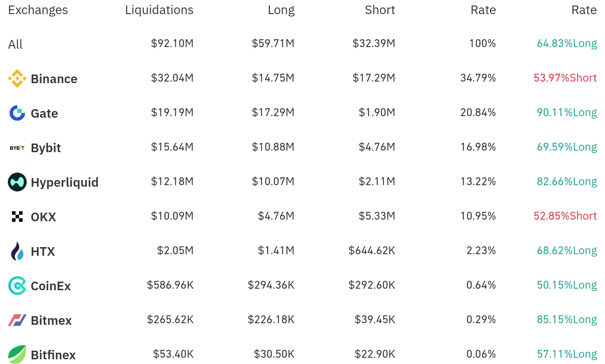Click the Binance logo icon
Image resolution: width=605 pixels, height=364 pixels.
[17, 78]
